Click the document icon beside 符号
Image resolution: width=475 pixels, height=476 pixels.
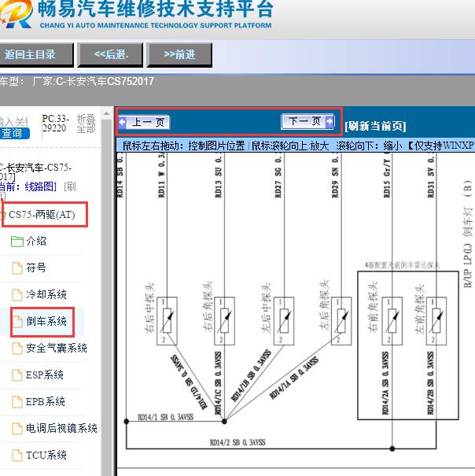17,268
